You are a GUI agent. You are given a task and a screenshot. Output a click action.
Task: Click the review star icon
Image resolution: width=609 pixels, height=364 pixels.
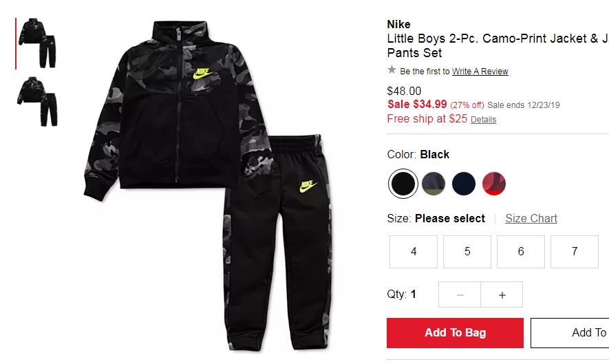tap(392, 70)
